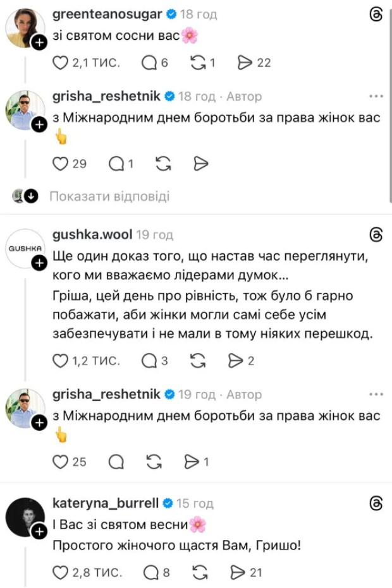Open three-dot menu on grisha_reshetnik's second reply
The image size is (392, 588).
[x=376, y=395]
